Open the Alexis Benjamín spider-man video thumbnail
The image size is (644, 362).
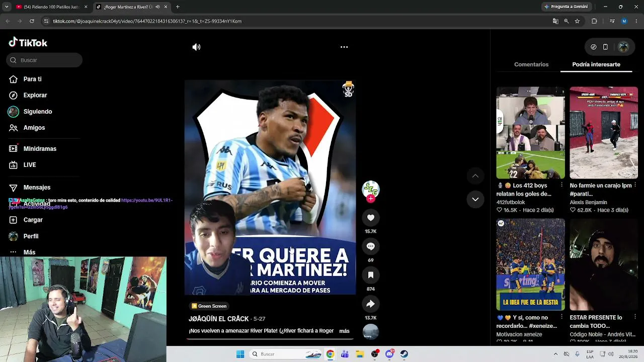(x=604, y=133)
